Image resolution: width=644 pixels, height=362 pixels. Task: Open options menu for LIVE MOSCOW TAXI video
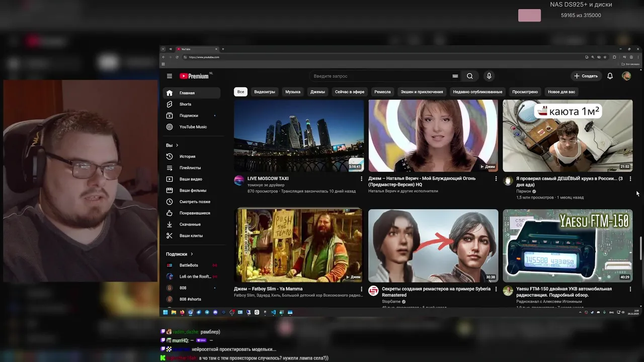361,178
